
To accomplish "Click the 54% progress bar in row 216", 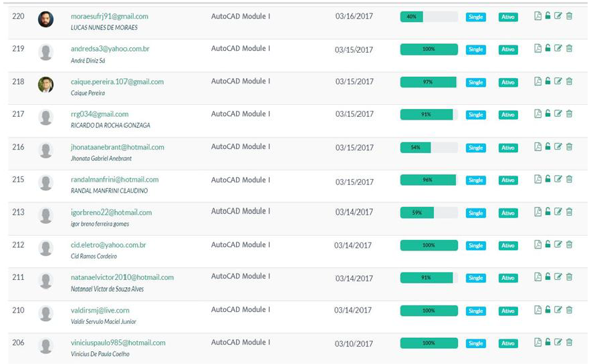I will 429,148.
